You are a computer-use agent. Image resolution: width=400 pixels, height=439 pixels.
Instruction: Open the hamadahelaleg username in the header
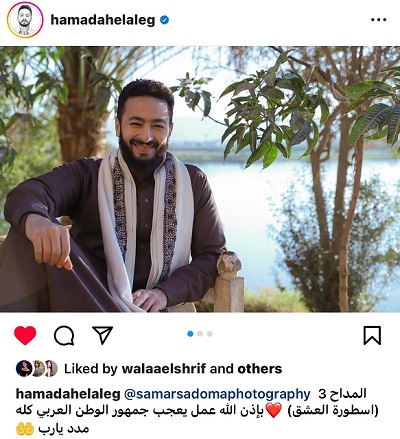coord(103,20)
